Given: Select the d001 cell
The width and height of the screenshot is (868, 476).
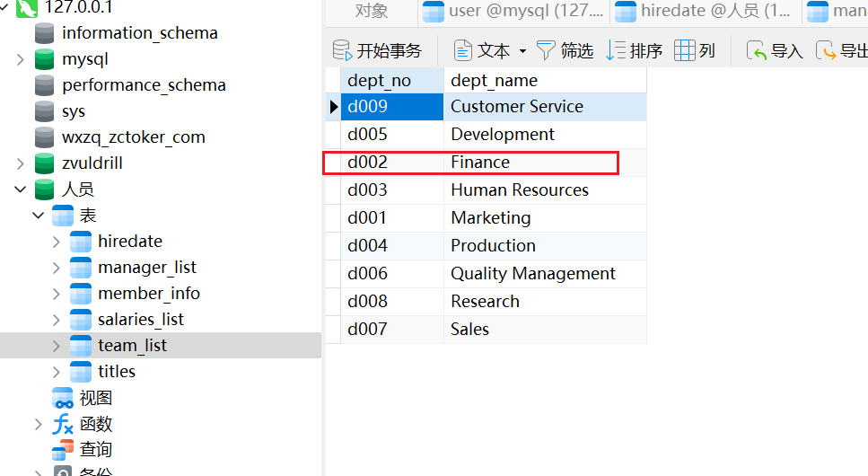Looking at the screenshot, I should click(392, 217).
